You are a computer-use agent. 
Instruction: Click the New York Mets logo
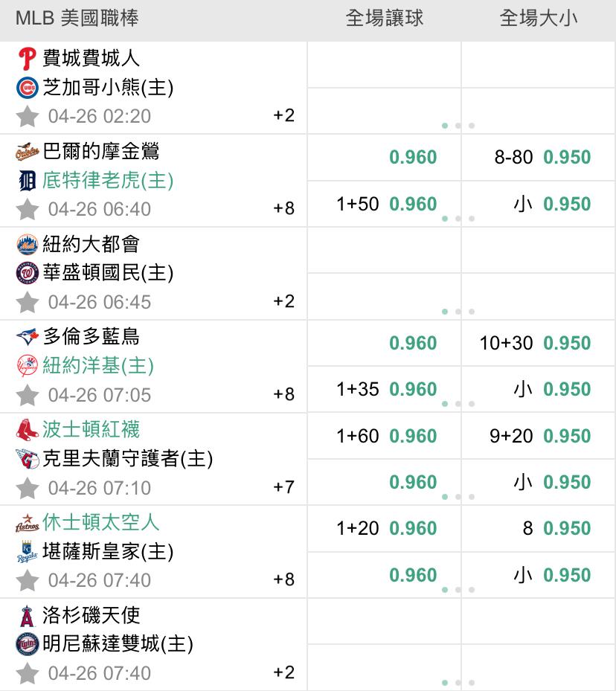coord(27,244)
